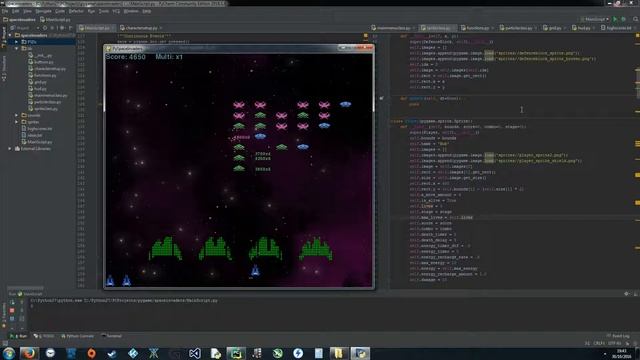Screen dimensions: 640x360
Task: Open Visual Studio from the taskbar
Action: (x=195, y=353)
